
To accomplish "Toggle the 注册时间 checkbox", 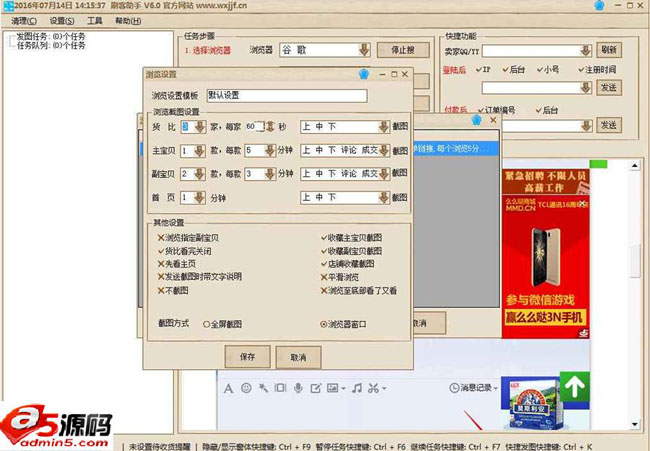I will [x=597, y=70].
